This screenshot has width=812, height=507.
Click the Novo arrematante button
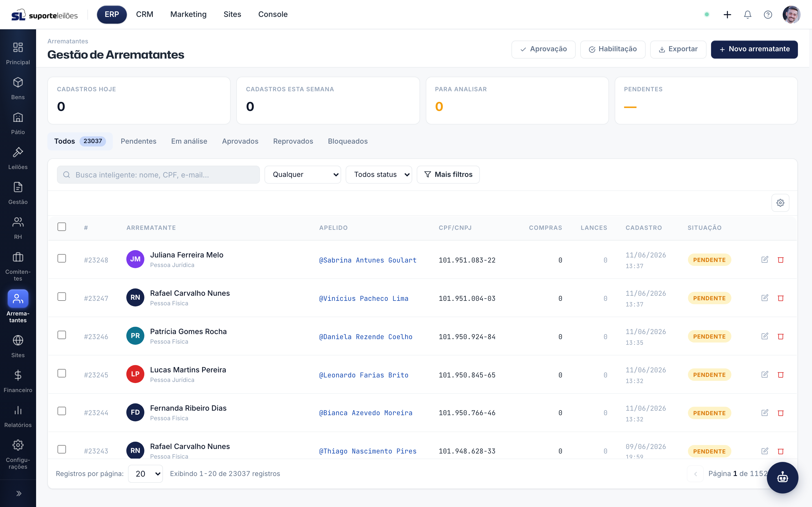754,49
